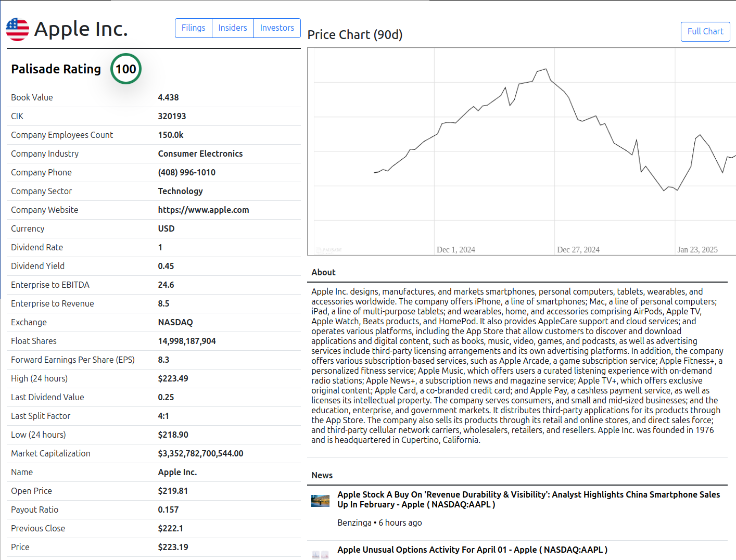736x560 pixels.
Task: Click the Palisade Rating 100 circle
Action: pos(126,69)
